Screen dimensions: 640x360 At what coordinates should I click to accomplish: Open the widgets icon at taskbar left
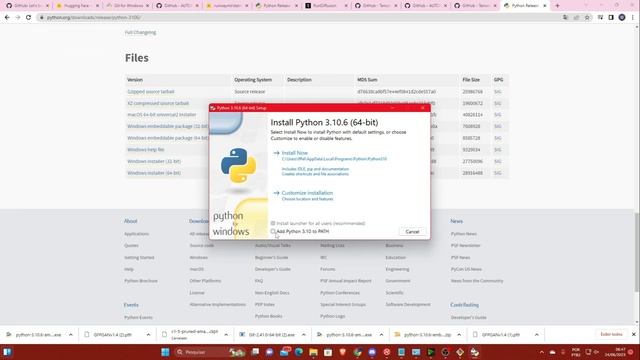(7, 352)
